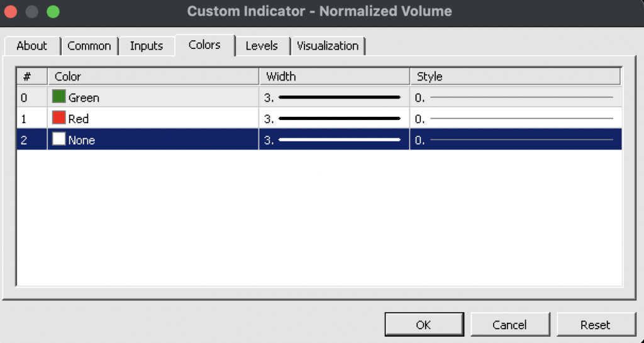Open the line style dropdown for row 1
The image size is (644, 343).
tap(516, 119)
